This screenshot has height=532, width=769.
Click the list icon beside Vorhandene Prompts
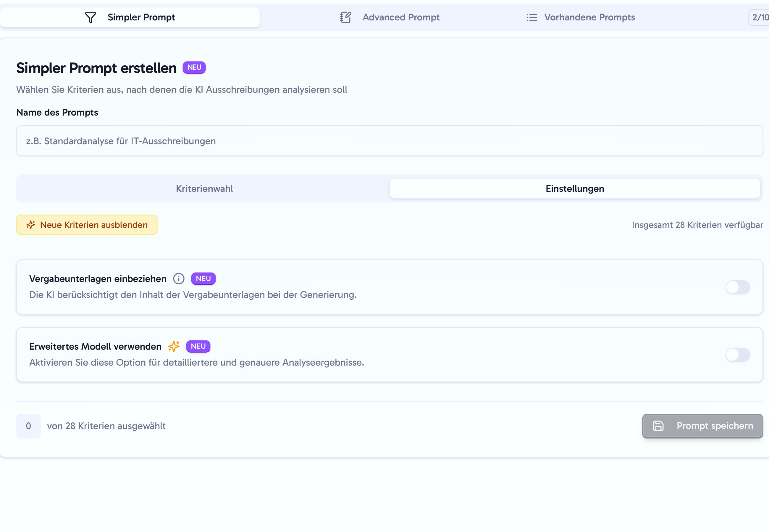pyautogui.click(x=531, y=17)
